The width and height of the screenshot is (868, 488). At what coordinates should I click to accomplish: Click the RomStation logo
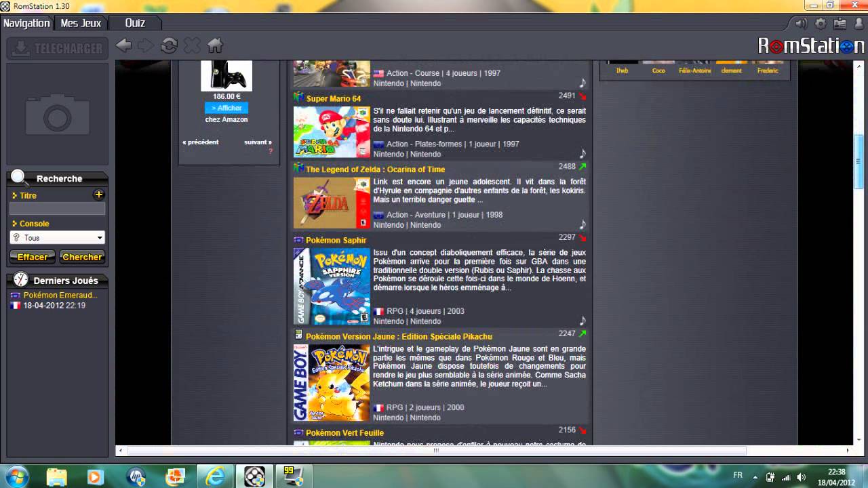point(811,46)
